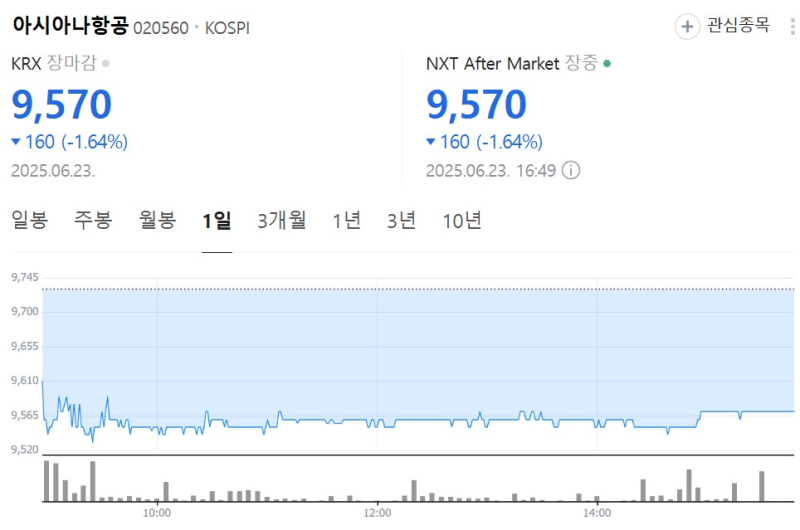Click the NXT down-arrow change indicator
Screen dimensions: 800x530
point(431,142)
